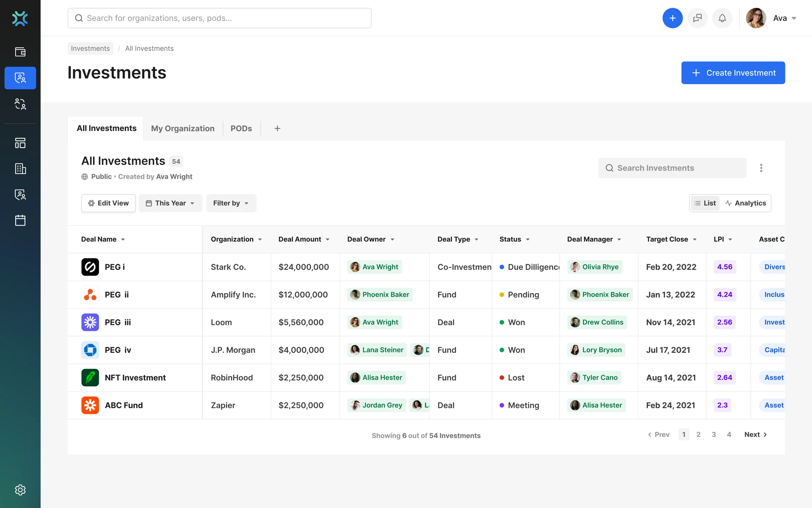812x508 pixels.
Task: Open the Ava user account dropdown
Action: (x=771, y=18)
